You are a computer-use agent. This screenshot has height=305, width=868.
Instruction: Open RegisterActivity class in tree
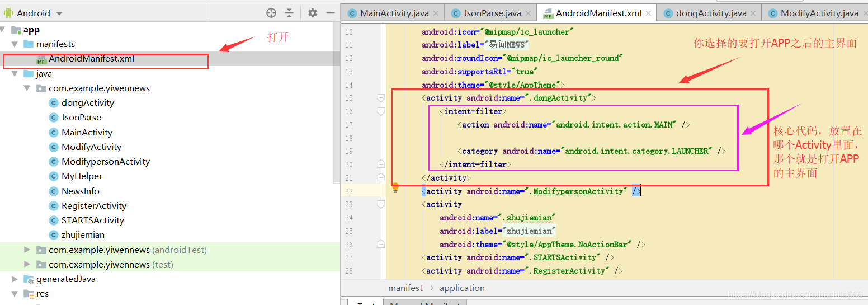[94, 206]
